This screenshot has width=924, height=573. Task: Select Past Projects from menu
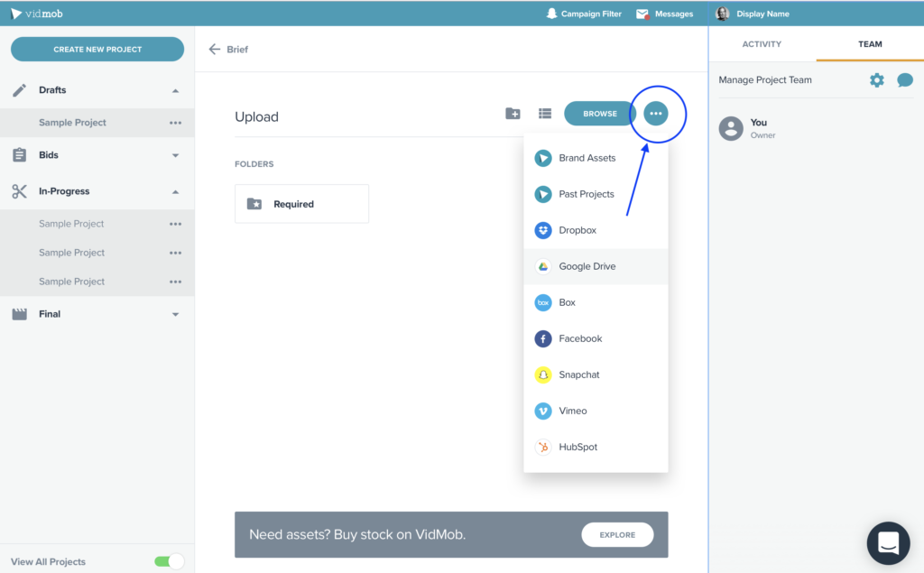tap(596, 194)
